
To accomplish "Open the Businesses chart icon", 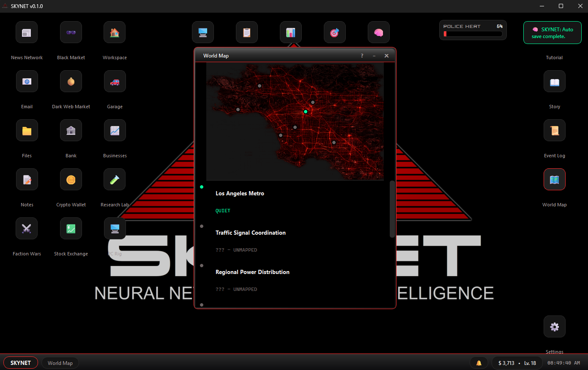I will (115, 131).
